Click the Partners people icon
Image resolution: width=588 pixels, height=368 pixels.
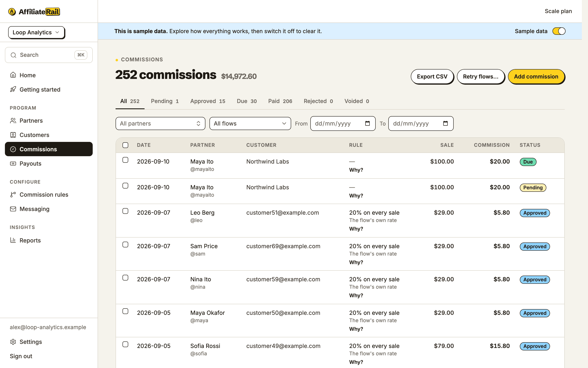point(13,120)
